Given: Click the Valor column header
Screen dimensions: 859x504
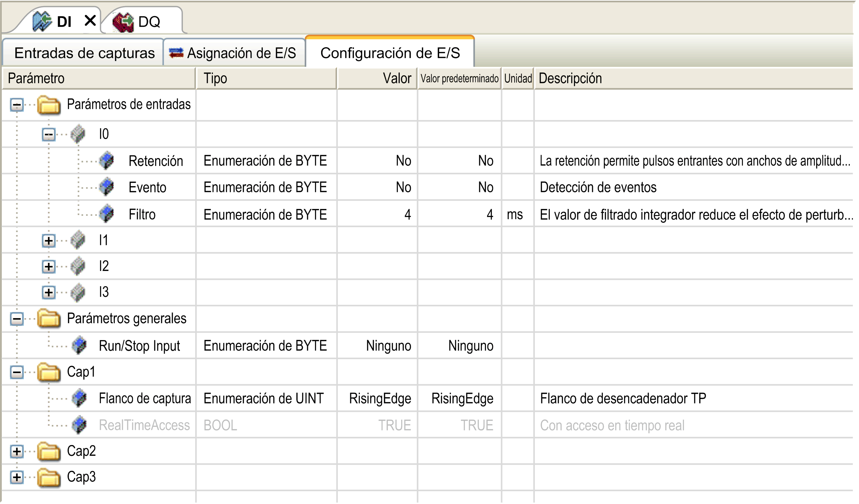Looking at the screenshot, I should click(x=377, y=78).
